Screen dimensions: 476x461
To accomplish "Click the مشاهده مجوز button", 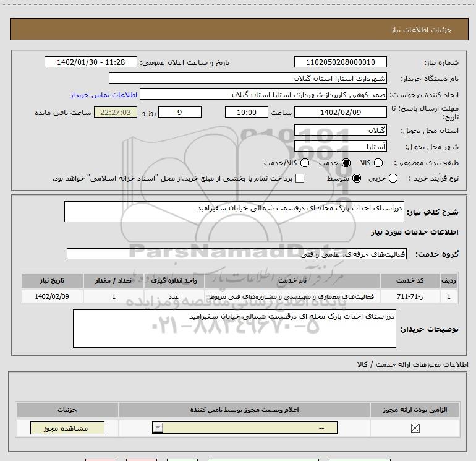I will [x=67, y=428].
